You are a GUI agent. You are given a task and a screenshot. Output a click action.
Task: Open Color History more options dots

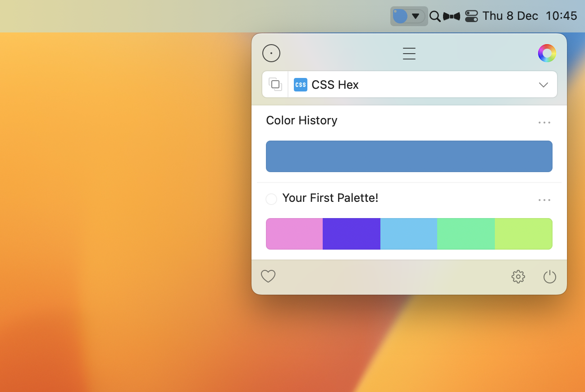point(544,123)
